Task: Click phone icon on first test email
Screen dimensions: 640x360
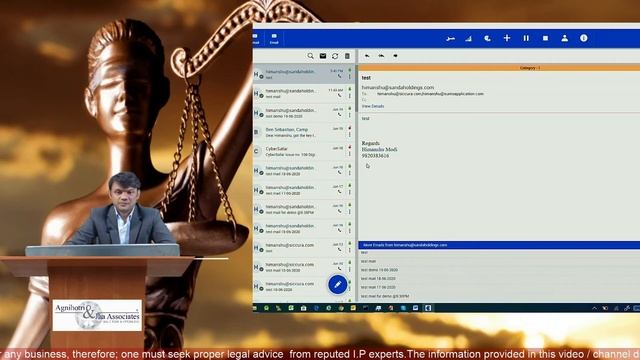Action: tap(340, 77)
